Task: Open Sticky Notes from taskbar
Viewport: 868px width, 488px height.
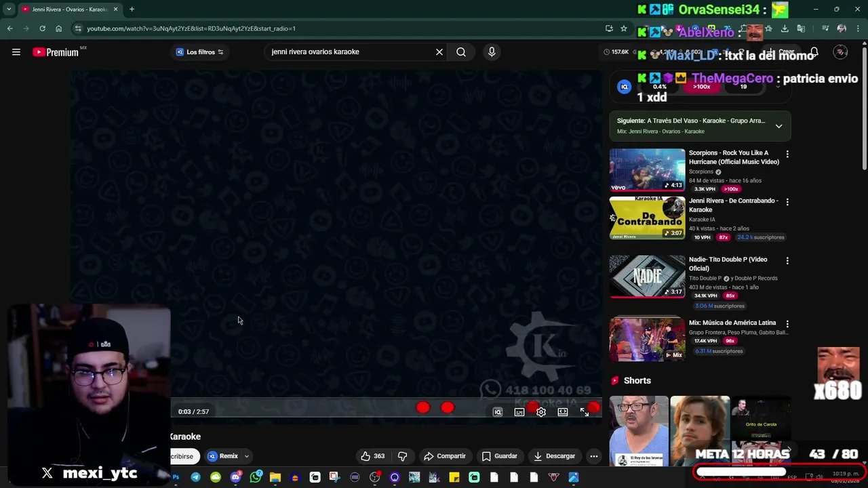Action: coord(454,477)
